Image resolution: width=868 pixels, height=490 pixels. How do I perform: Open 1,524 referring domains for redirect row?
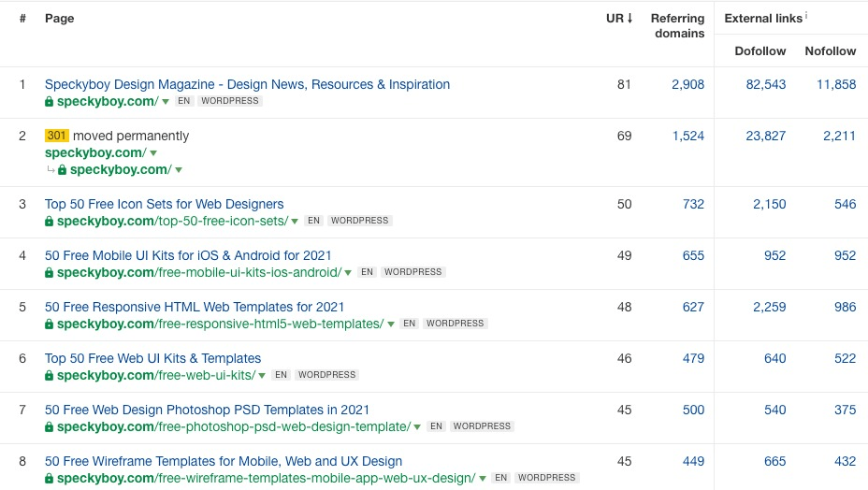(688, 136)
